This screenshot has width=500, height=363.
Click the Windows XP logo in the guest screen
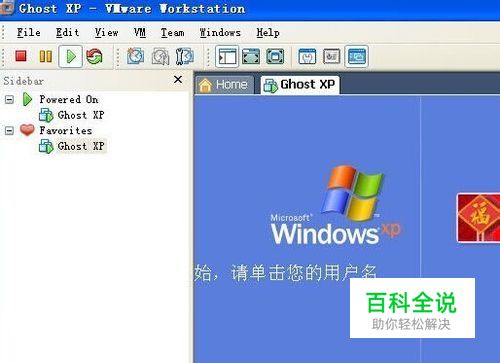[336, 206]
